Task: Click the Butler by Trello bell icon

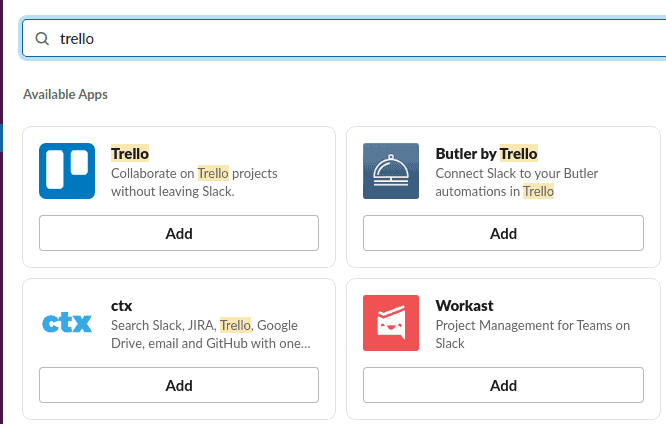Action: click(x=391, y=171)
